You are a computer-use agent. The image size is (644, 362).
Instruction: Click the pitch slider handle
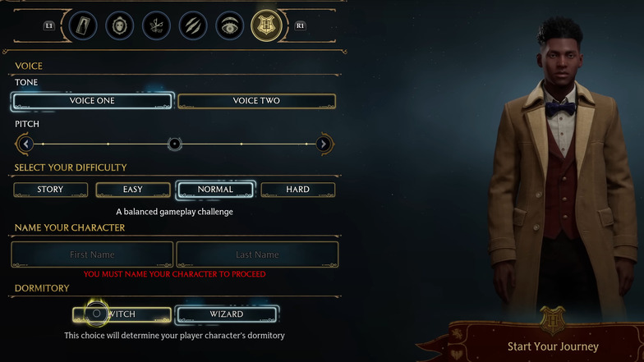tap(174, 144)
